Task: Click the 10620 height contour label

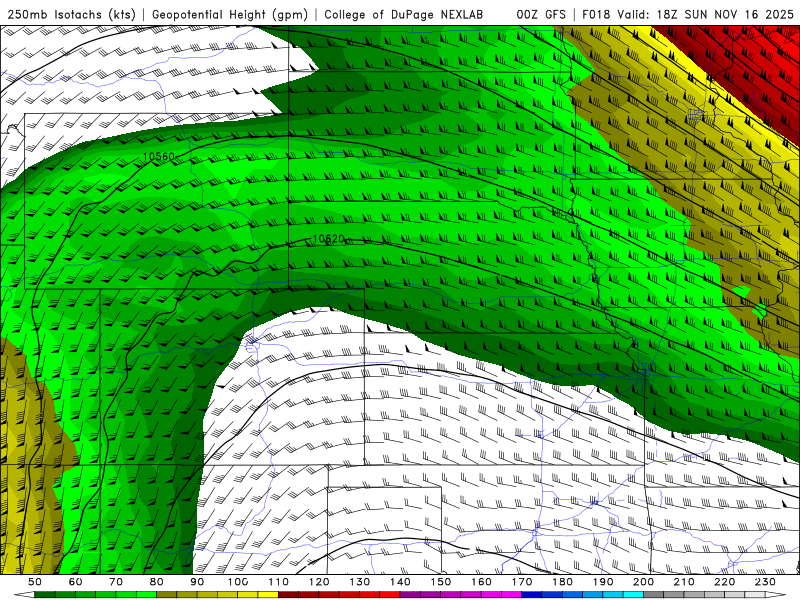Action: 328,239
